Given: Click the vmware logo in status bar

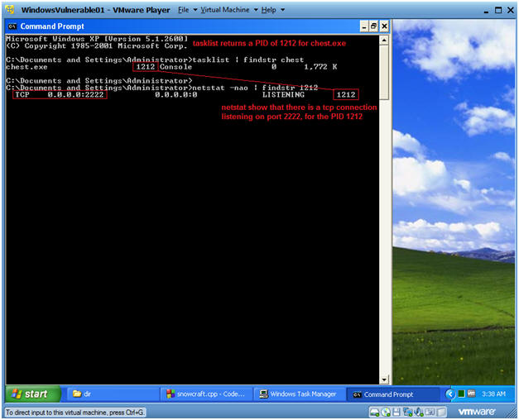Looking at the screenshot, I should click(477, 412).
